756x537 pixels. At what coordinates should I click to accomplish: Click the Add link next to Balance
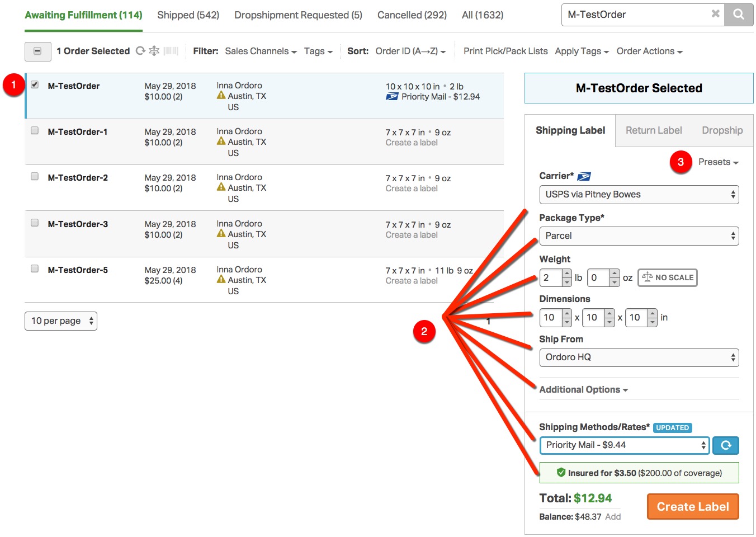(x=613, y=517)
